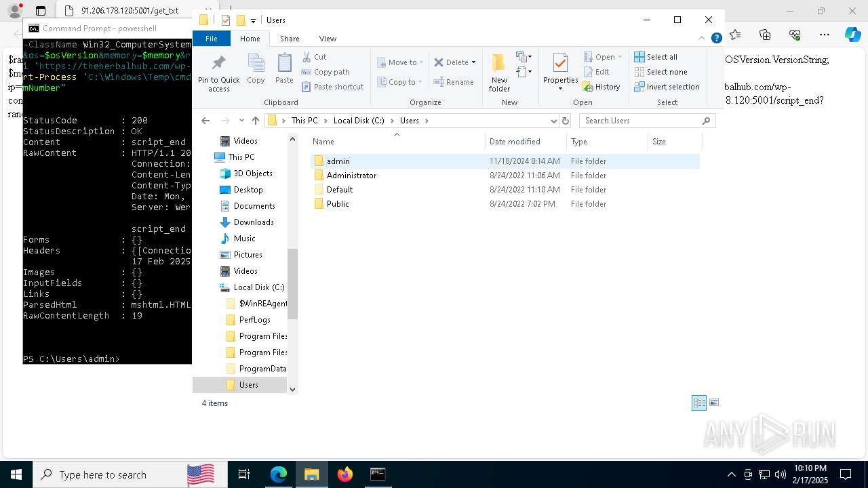Refresh the Users folder view
868x488 pixels.
click(566, 121)
